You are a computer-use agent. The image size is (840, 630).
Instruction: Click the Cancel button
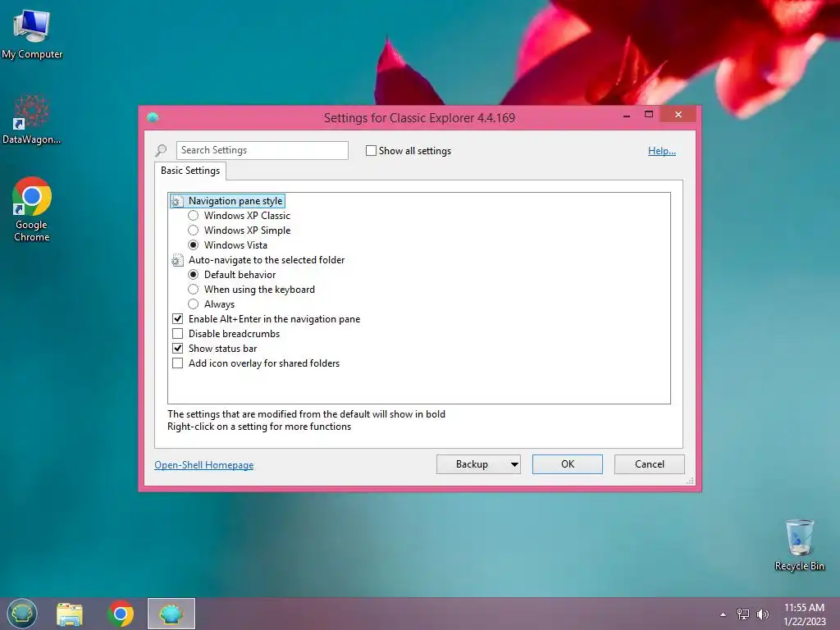pyautogui.click(x=650, y=464)
